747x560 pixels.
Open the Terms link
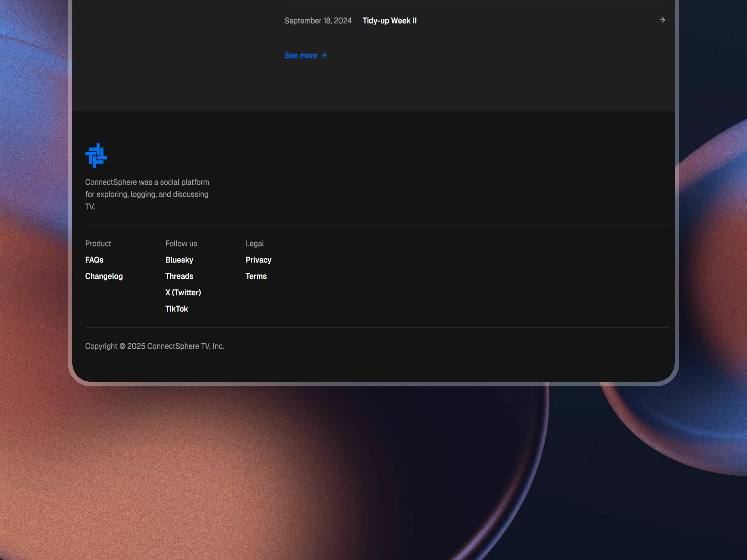tap(256, 276)
